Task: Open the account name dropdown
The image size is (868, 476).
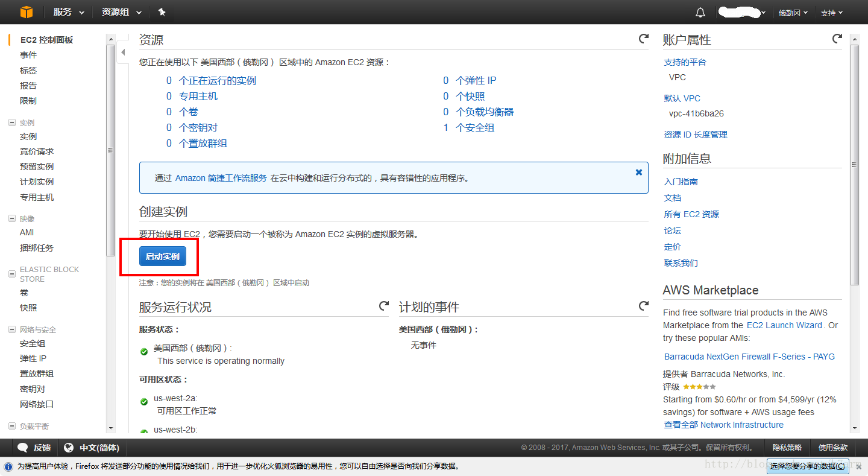Action: pyautogui.click(x=743, y=12)
